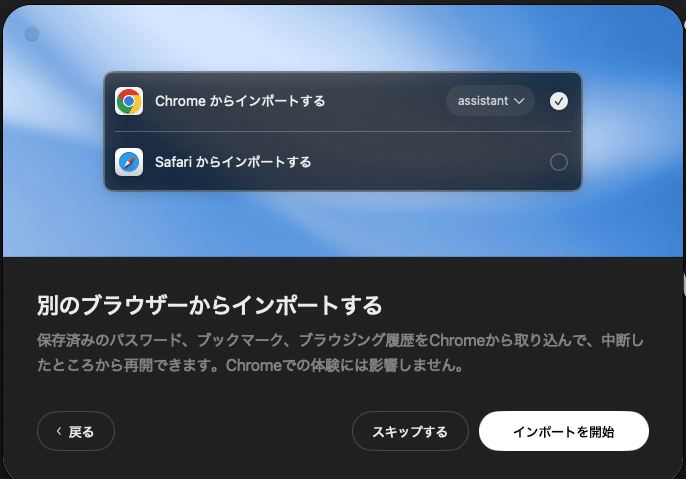The height and width of the screenshot is (479, 686).
Task: Click the dimmed circle window control at top-left
Action: click(32, 34)
